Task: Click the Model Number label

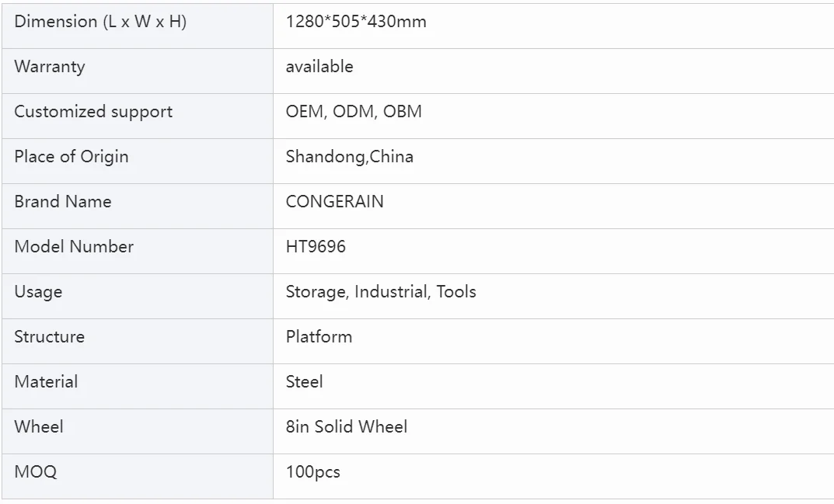Action: [x=74, y=247]
